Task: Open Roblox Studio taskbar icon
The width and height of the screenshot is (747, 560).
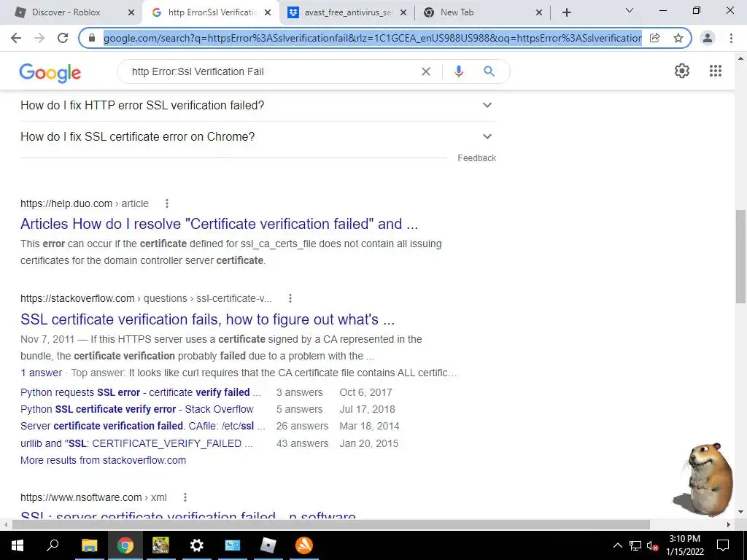Action: pyautogui.click(x=268, y=545)
